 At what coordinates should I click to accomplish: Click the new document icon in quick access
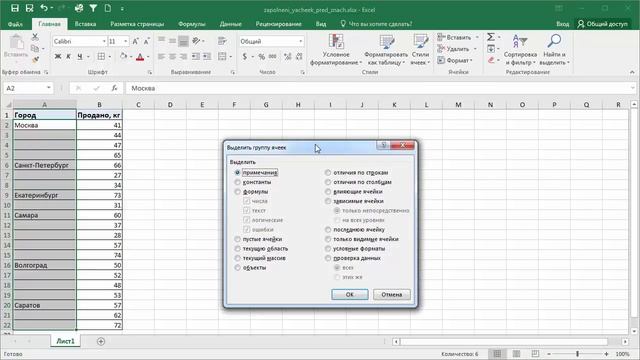click(108, 8)
